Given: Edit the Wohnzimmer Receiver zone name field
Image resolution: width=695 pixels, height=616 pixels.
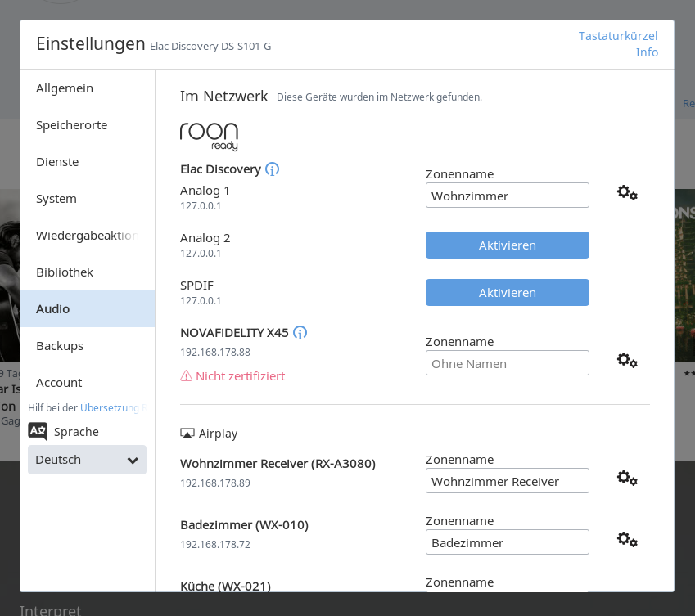Looking at the screenshot, I should pos(507,481).
